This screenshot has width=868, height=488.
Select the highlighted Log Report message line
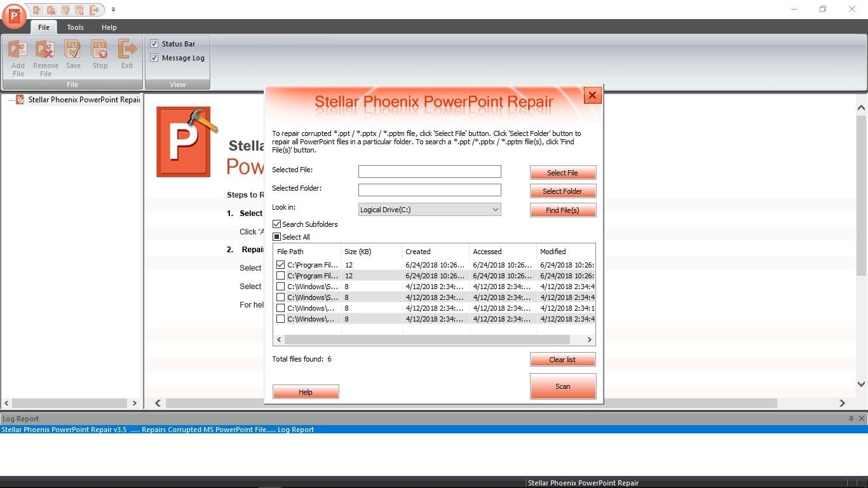pyautogui.click(x=434, y=430)
